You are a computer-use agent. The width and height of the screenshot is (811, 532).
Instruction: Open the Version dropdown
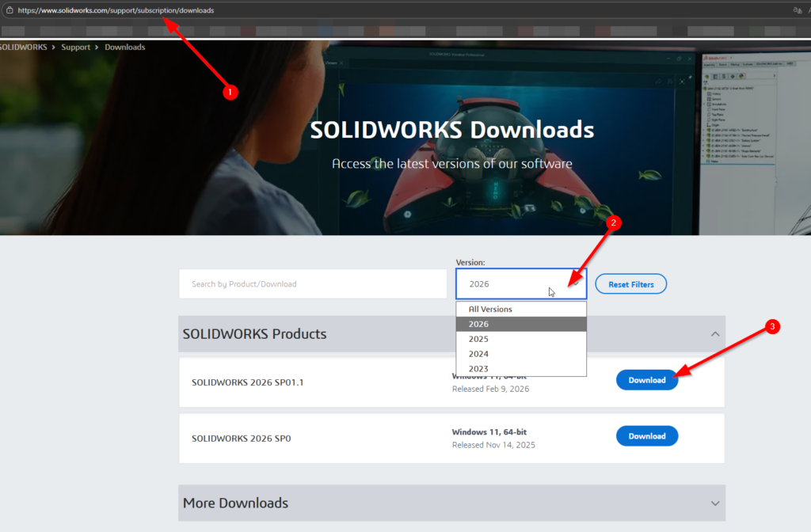(520, 283)
